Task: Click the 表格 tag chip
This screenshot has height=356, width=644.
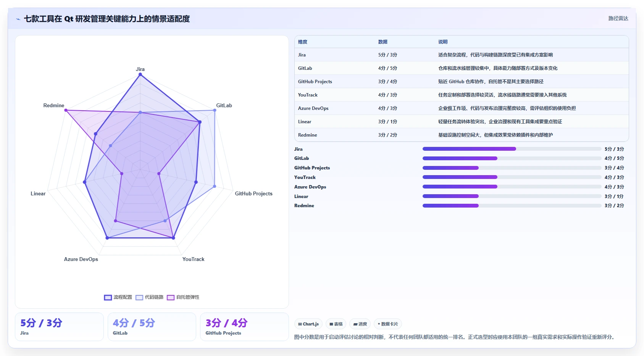Action: point(336,324)
